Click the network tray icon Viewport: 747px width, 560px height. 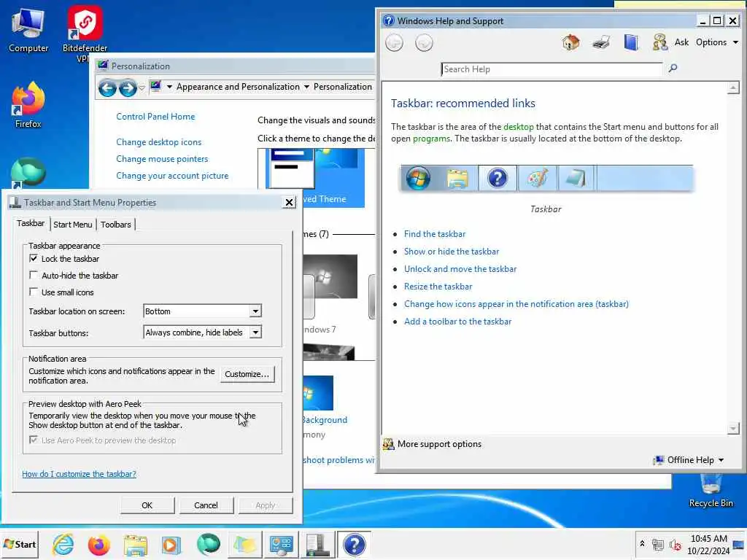click(658, 544)
